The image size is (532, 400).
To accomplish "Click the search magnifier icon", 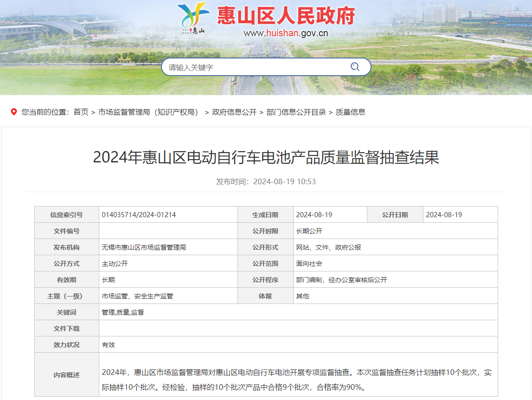I will [355, 67].
